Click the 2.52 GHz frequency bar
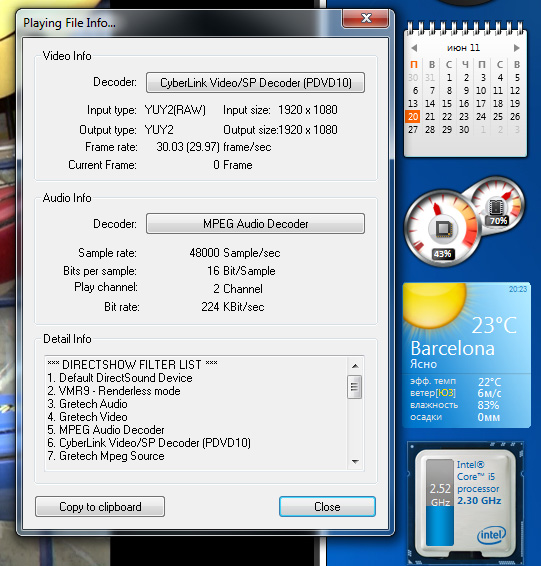Screen dimensions: 541x566 point(440,502)
